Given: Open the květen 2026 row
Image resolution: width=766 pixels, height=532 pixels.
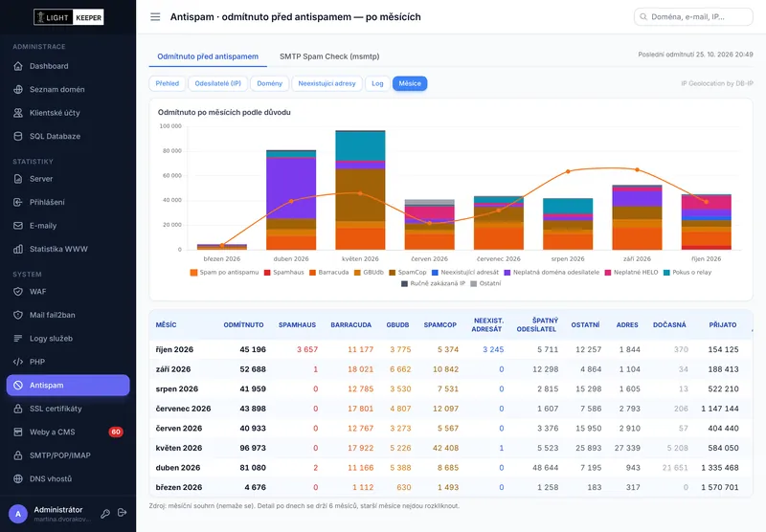Looking at the screenshot, I should tap(450, 448).
